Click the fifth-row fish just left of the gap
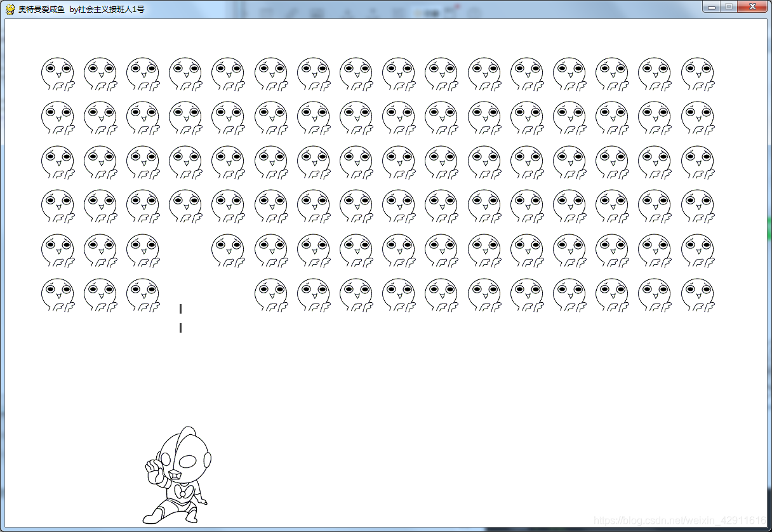 click(143, 251)
